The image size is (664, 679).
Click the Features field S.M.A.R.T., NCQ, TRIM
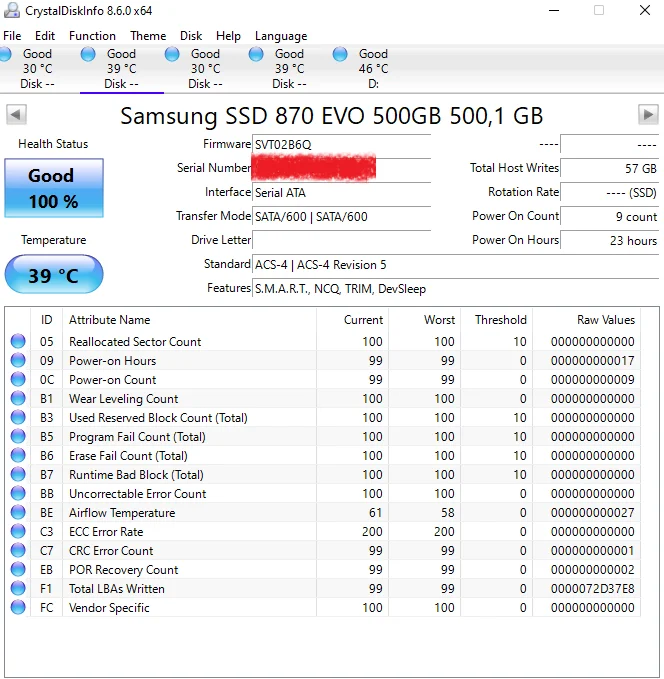456,289
